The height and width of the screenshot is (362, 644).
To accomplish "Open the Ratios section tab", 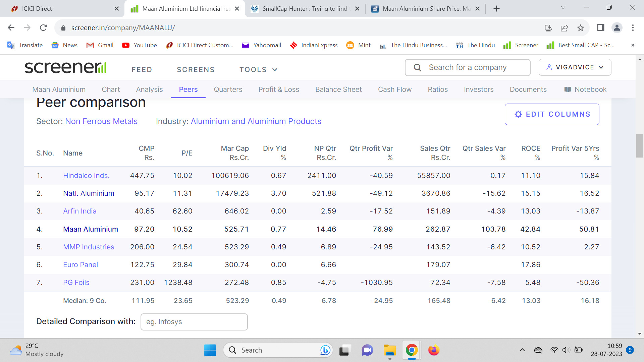I will [438, 89].
